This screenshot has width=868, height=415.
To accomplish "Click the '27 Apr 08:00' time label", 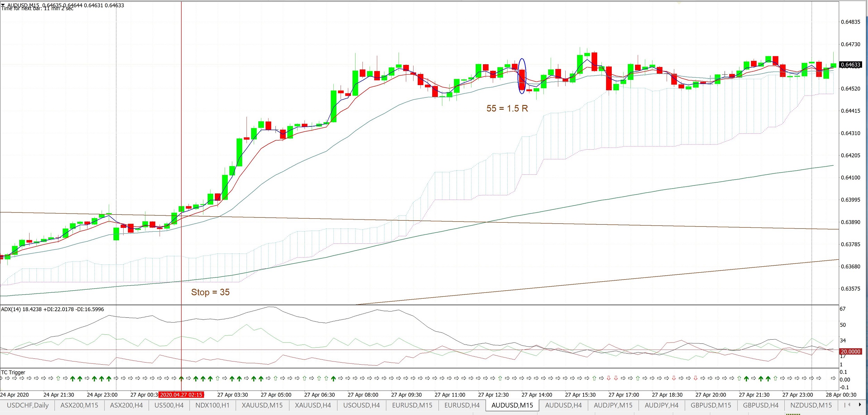I will [363, 395].
